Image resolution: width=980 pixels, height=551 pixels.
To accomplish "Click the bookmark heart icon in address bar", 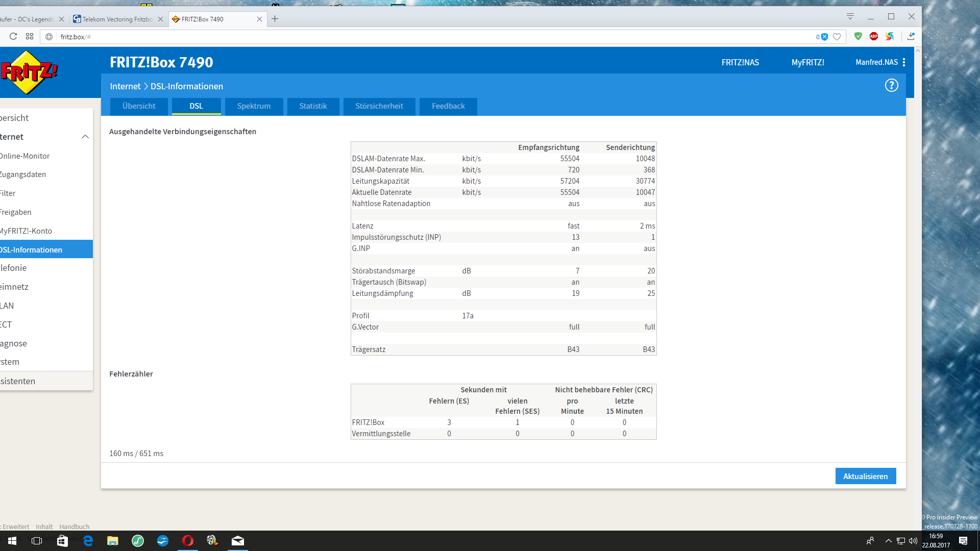I will pyautogui.click(x=837, y=37).
